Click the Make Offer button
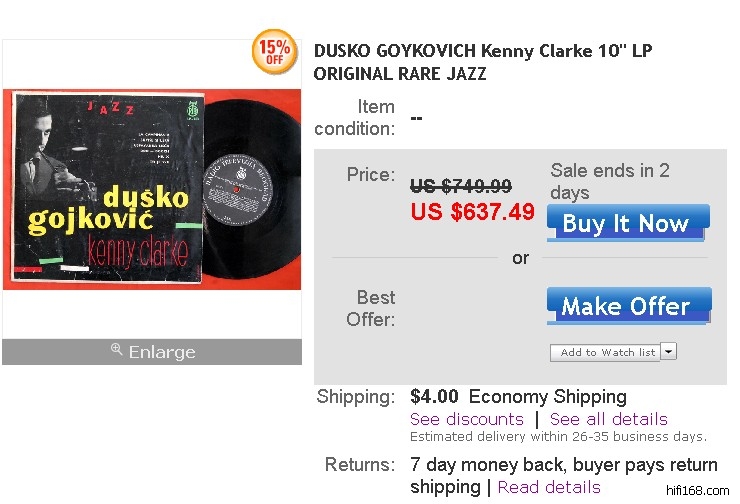This screenshot has width=740, height=504. coord(628,306)
